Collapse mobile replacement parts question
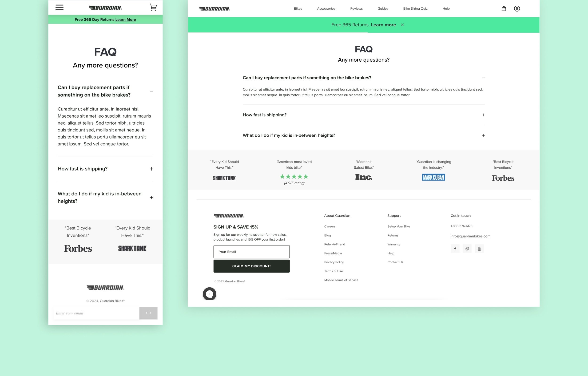588x376 pixels. 151,91
